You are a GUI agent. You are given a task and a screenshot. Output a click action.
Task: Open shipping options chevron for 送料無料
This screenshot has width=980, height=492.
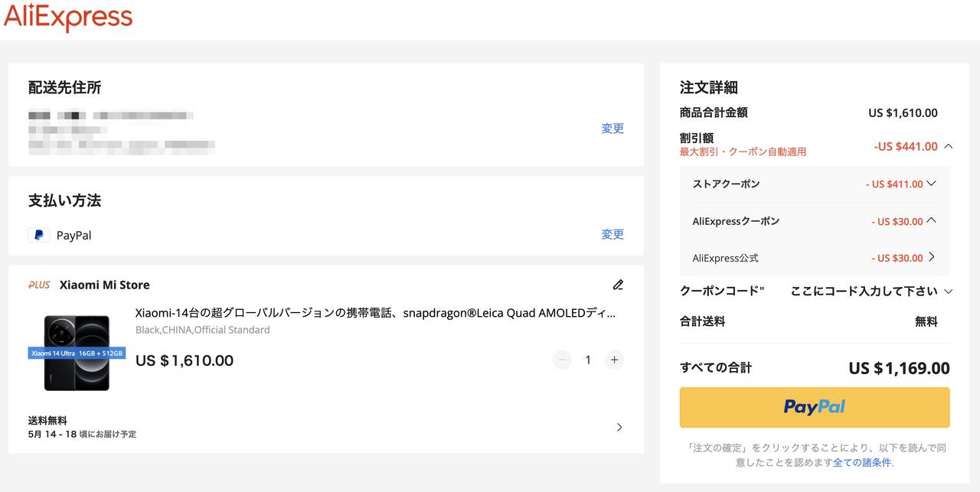point(619,427)
